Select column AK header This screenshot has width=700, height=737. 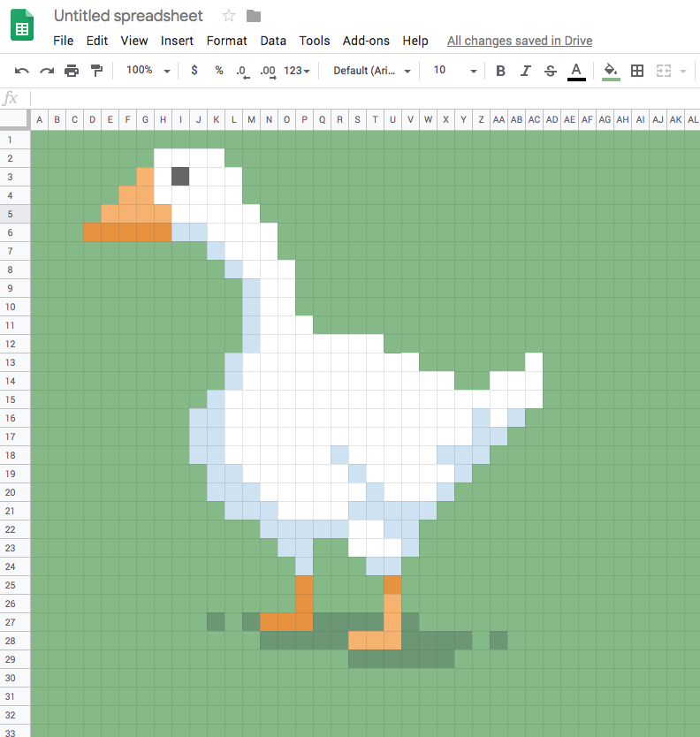coord(675,120)
